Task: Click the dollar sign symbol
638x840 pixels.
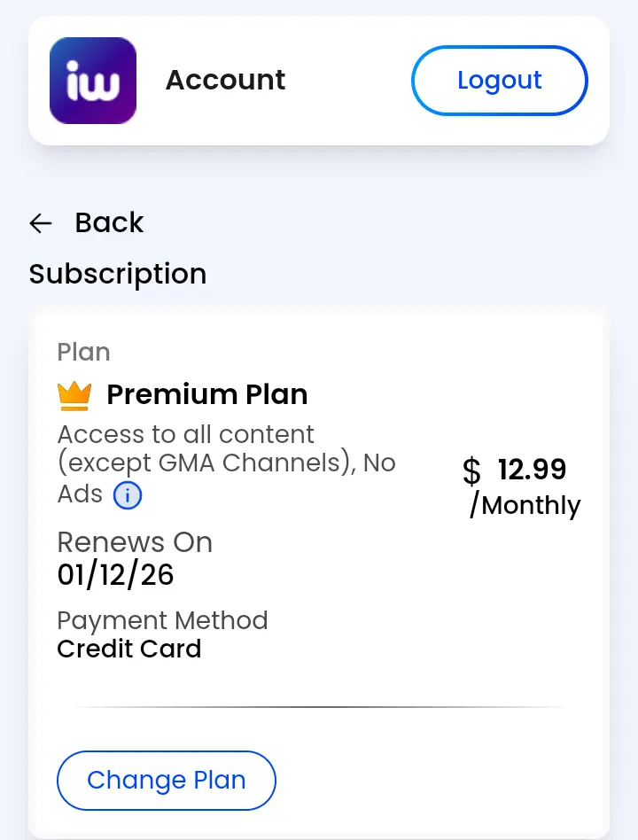Action: coord(471,471)
